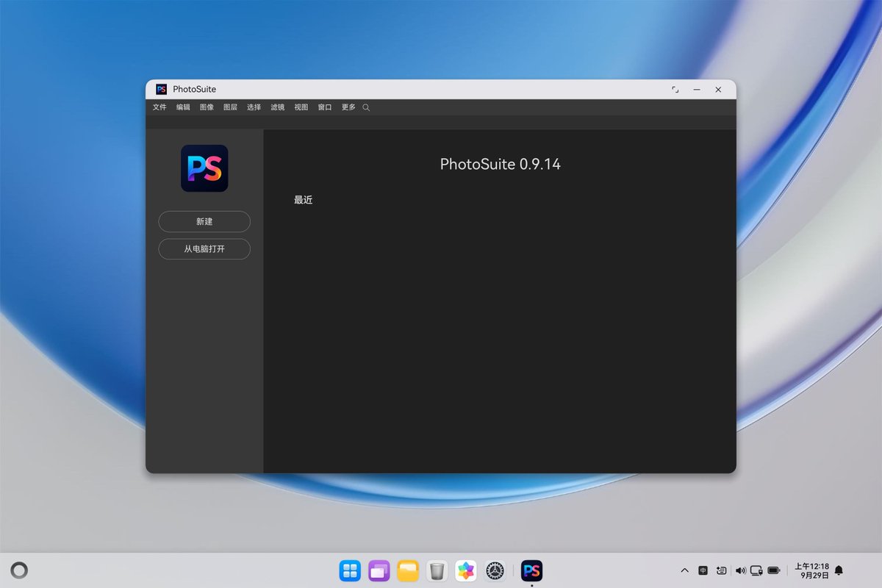The width and height of the screenshot is (882, 588).
Task: Click the PhotoSuite 0.9.14 heading
Action: 500,164
